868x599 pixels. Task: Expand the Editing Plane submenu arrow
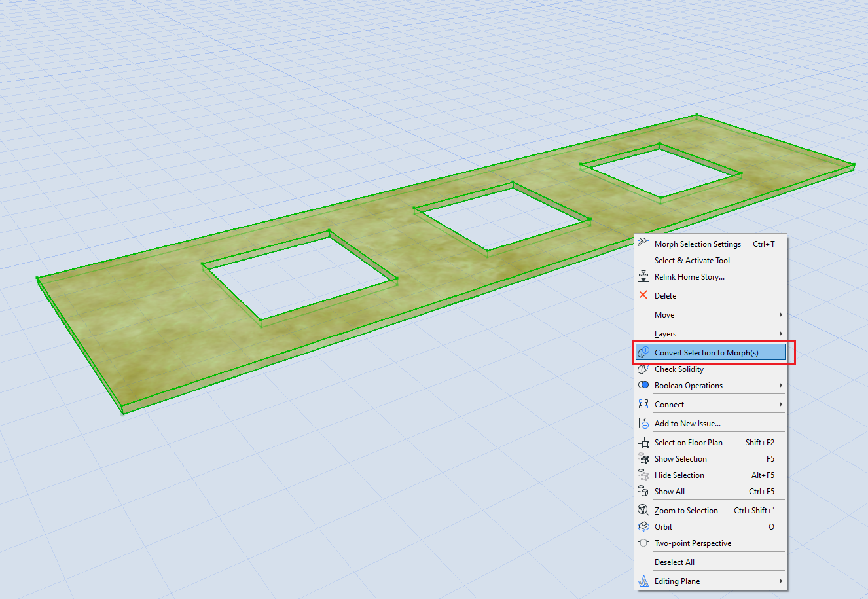(x=780, y=581)
